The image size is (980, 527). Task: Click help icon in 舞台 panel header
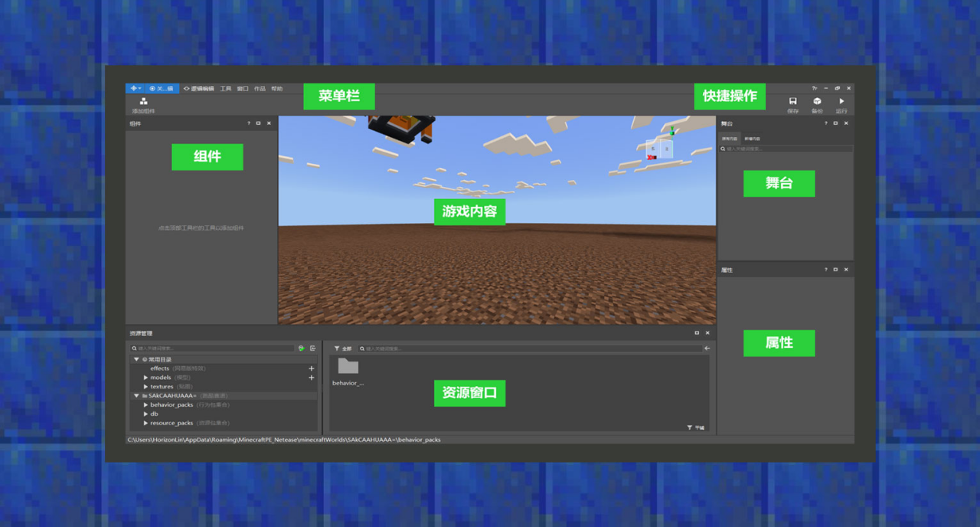pyautogui.click(x=825, y=123)
